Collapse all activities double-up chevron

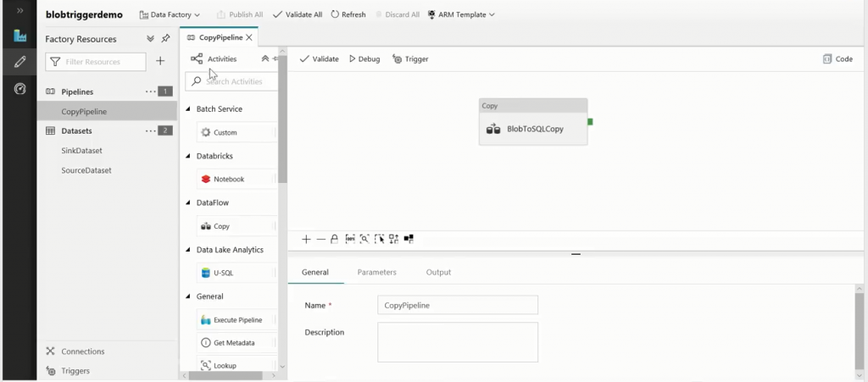pyautogui.click(x=264, y=58)
